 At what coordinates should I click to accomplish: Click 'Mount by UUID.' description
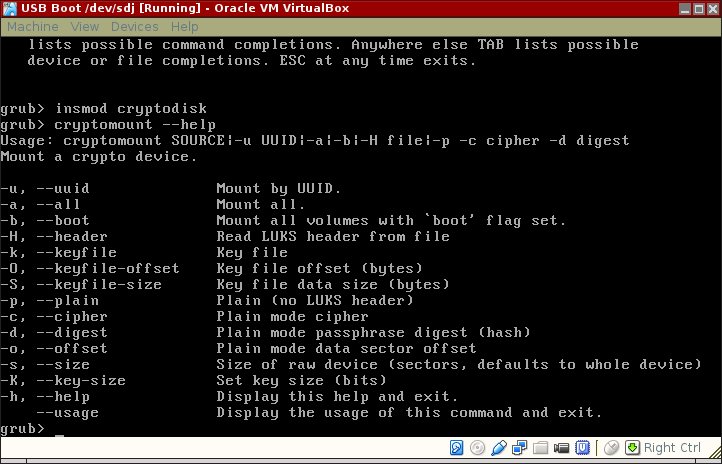click(x=279, y=189)
